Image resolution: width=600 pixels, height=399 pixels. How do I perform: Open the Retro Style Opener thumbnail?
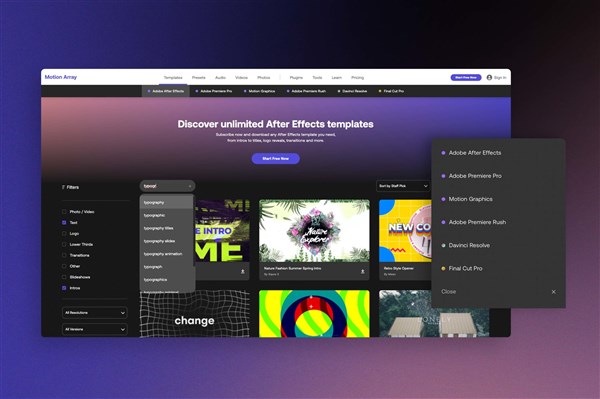point(406,231)
